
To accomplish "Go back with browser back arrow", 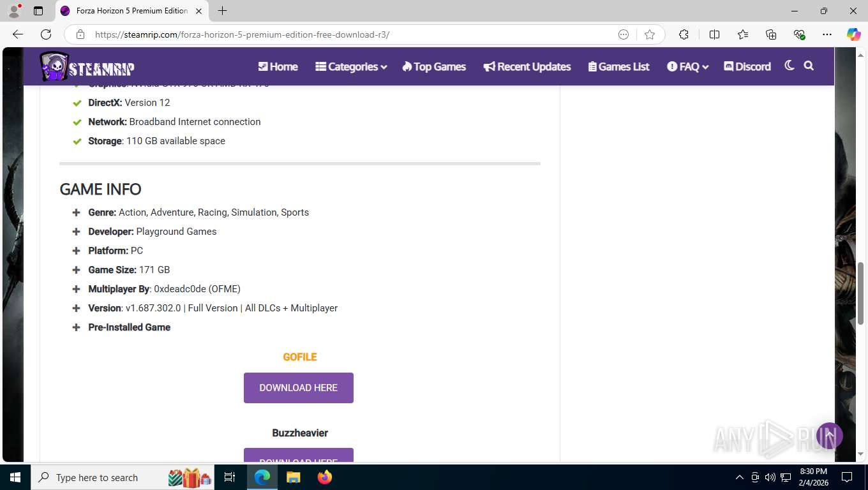I will pyautogui.click(x=18, y=34).
